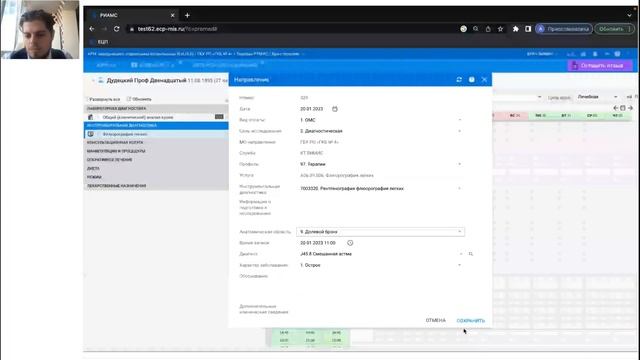
Task: Select Режим section in left panel
Action: pos(156,177)
